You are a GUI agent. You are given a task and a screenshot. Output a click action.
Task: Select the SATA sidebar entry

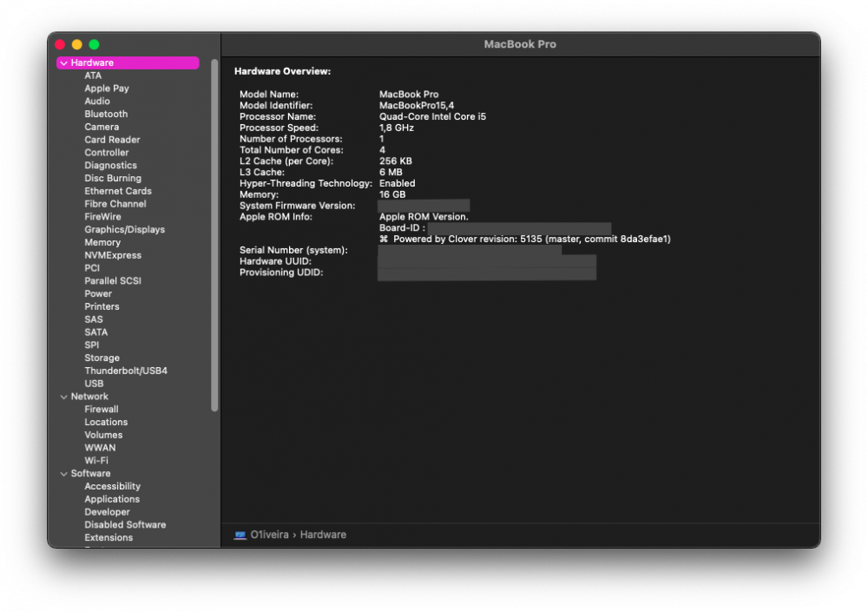tap(95, 332)
